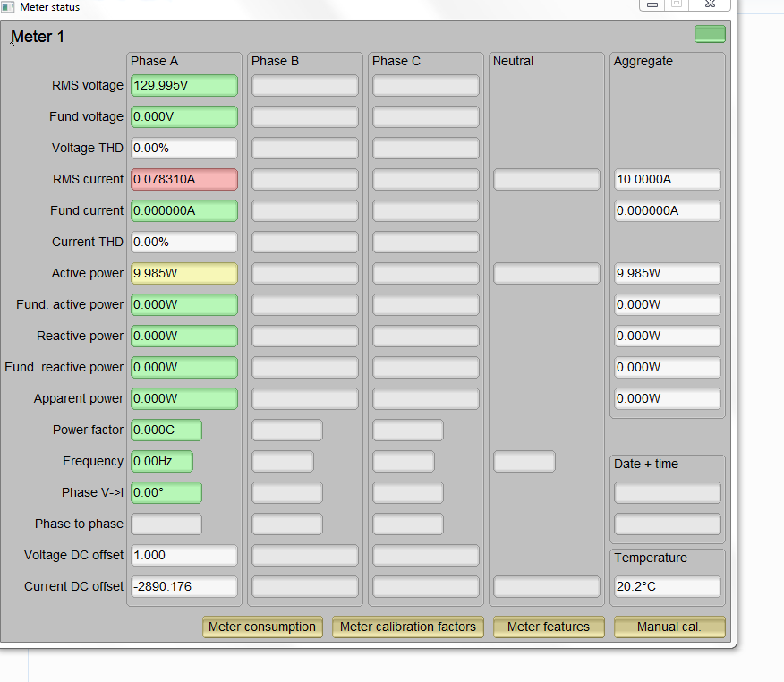Click Phase A Fund. reactive power field

click(184, 368)
